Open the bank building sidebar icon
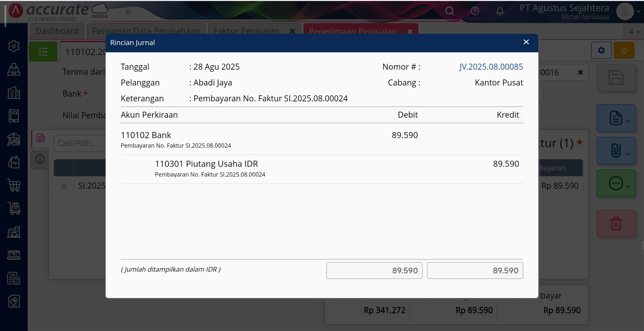 click(14, 139)
